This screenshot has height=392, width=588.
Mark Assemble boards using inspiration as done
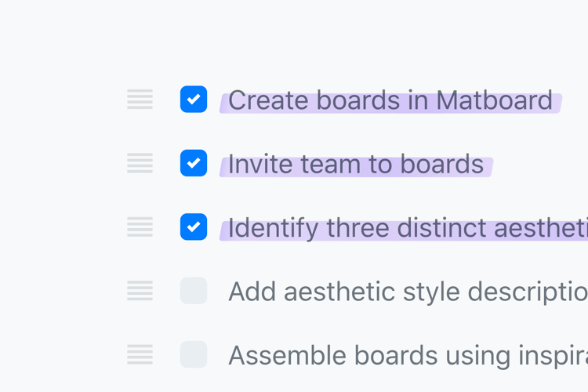click(194, 354)
